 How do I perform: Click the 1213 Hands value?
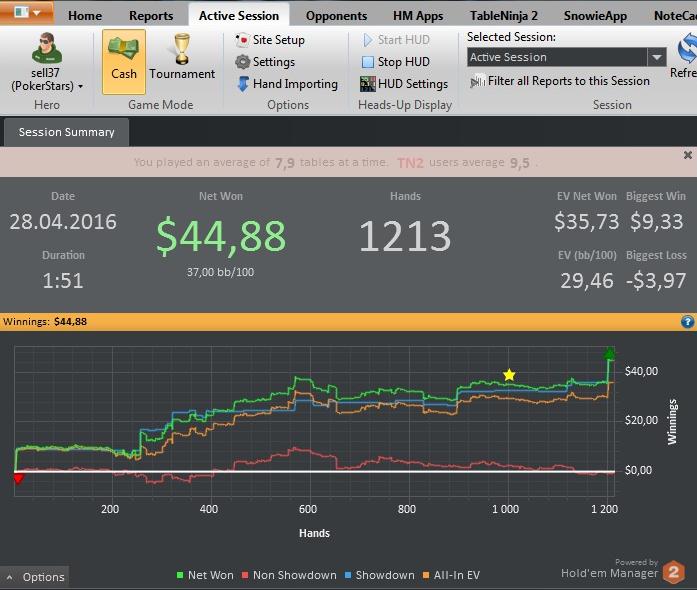(405, 237)
